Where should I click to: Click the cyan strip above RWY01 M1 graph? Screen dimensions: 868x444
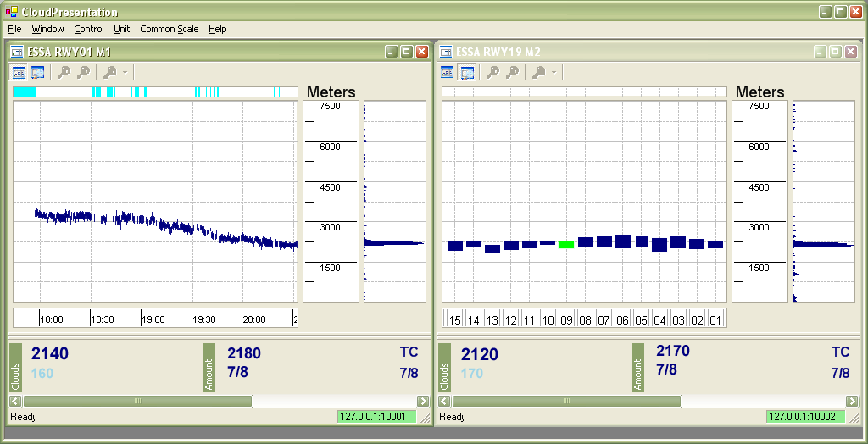pyautogui.click(x=155, y=92)
